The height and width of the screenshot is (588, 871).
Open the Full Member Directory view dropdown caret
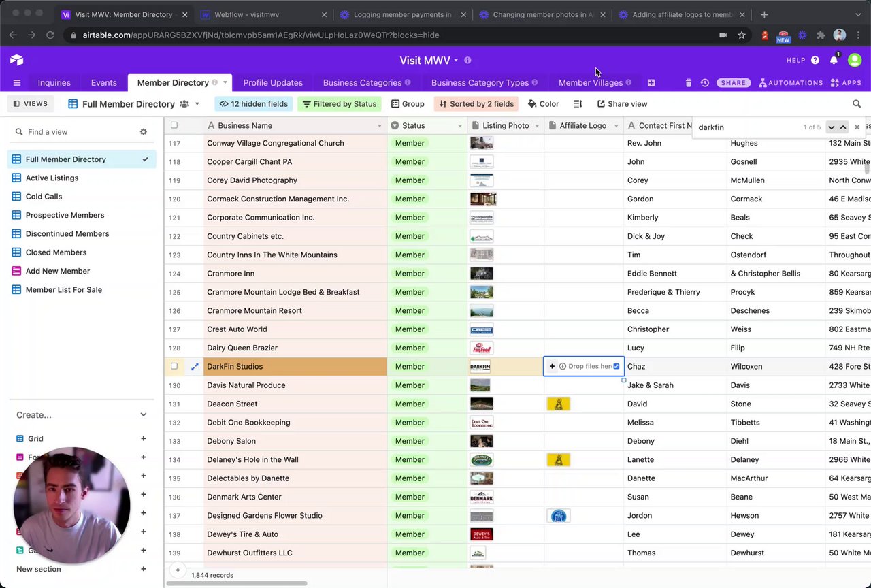[x=197, y=104]
